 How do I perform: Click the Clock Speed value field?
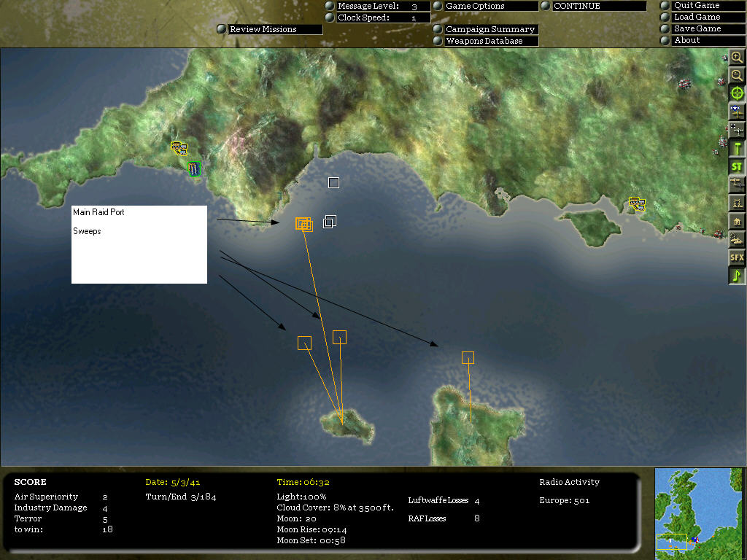pyautogui.click(x=414, y=17)
